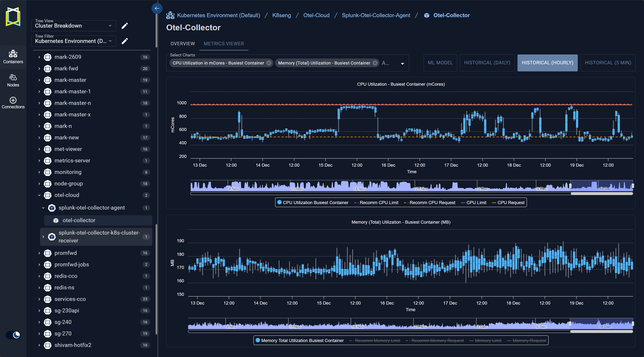This screenshot has height=357, width=644.
Task: Open the Tree Filter Kubernetes Environment dropdown
Action: [x=74, y=41]
